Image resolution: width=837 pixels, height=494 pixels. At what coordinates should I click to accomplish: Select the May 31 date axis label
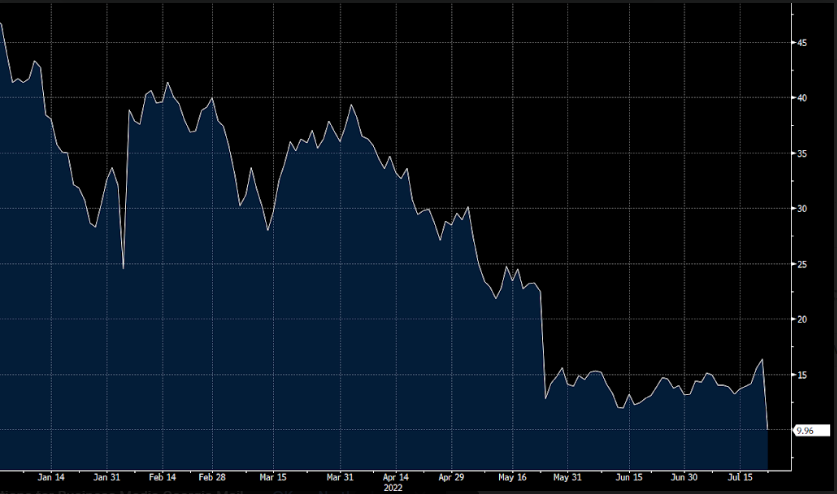(566, 477)
